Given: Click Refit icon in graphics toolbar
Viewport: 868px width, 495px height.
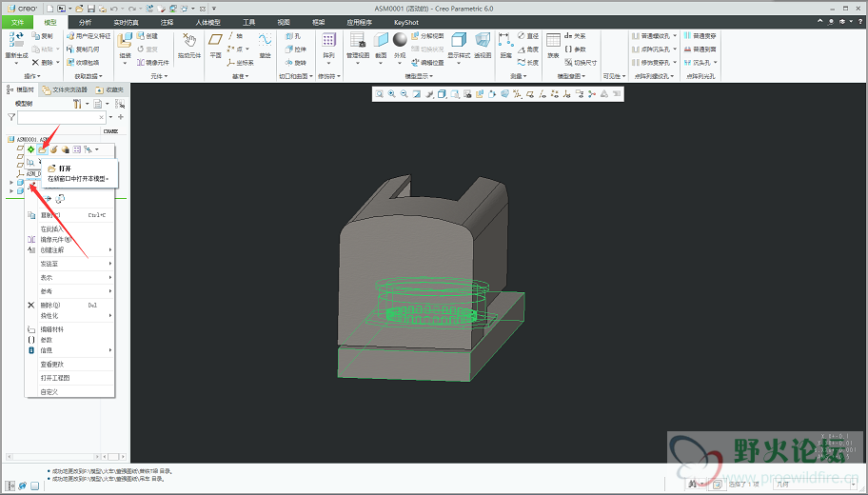Looking at the screenshot, I should [x=379, y=94].
